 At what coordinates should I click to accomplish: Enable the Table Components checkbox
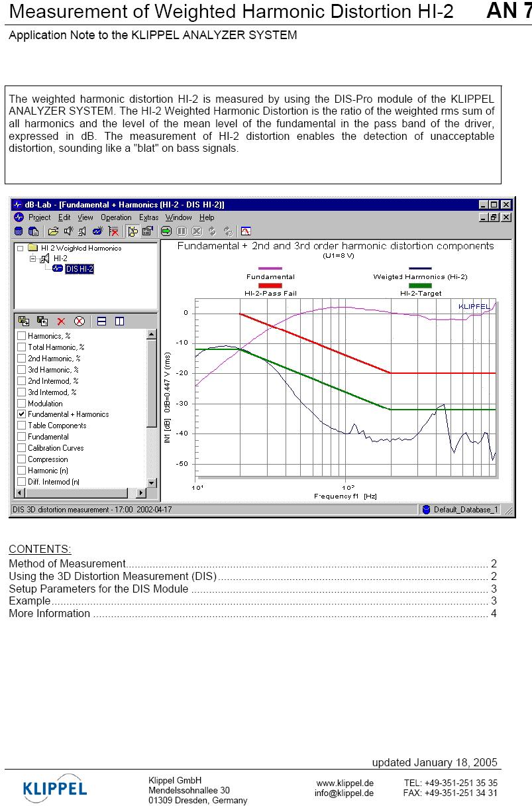[22, 426]
